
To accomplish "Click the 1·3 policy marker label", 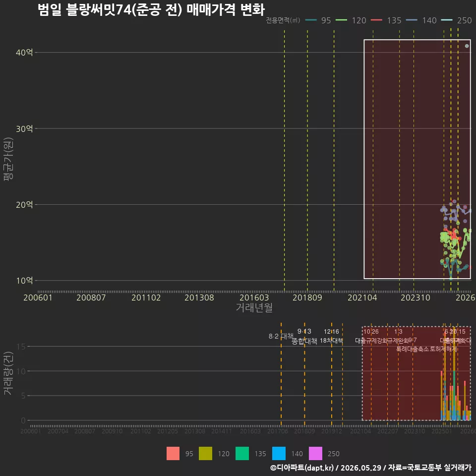I will pos(398,332).
